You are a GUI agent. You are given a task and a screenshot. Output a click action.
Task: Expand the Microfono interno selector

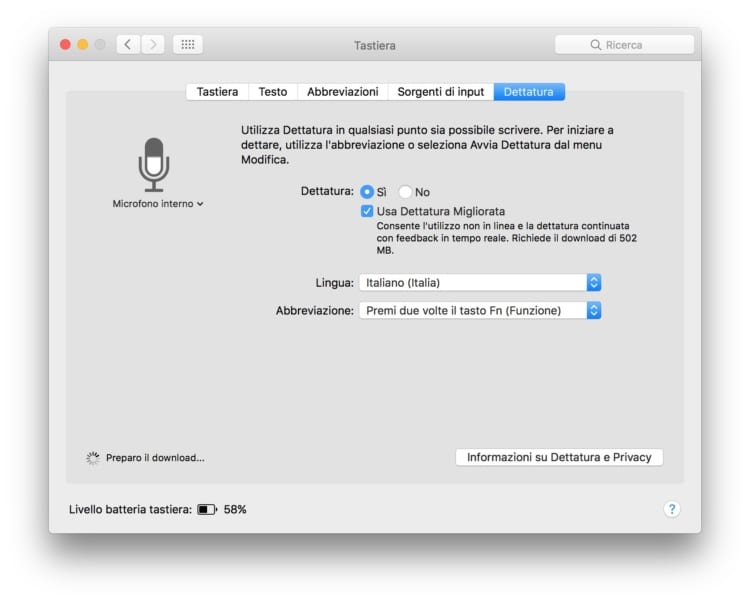coord(158,204)
